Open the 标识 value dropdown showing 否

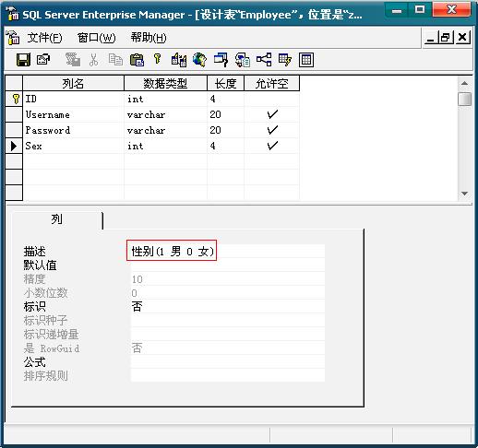click(228, 306)
